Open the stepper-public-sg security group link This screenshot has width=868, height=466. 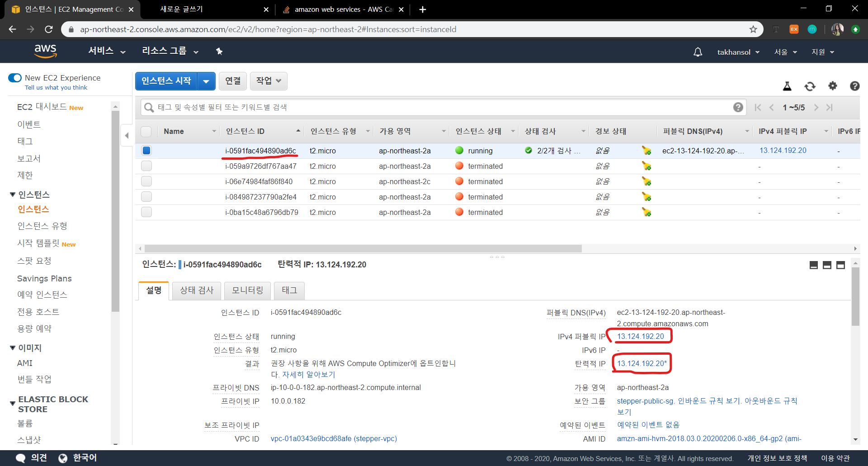(x=646, y=401)
